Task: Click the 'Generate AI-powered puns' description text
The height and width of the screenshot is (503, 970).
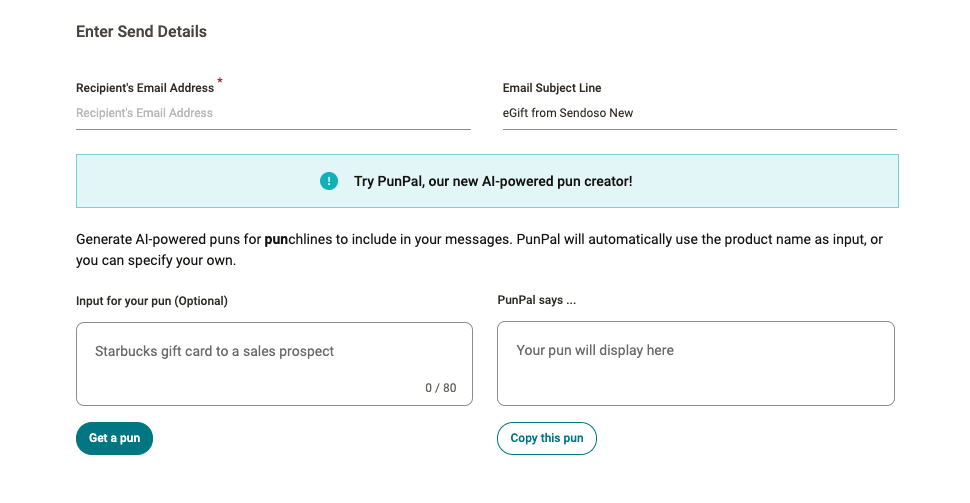Action: [x=479, y=250]
